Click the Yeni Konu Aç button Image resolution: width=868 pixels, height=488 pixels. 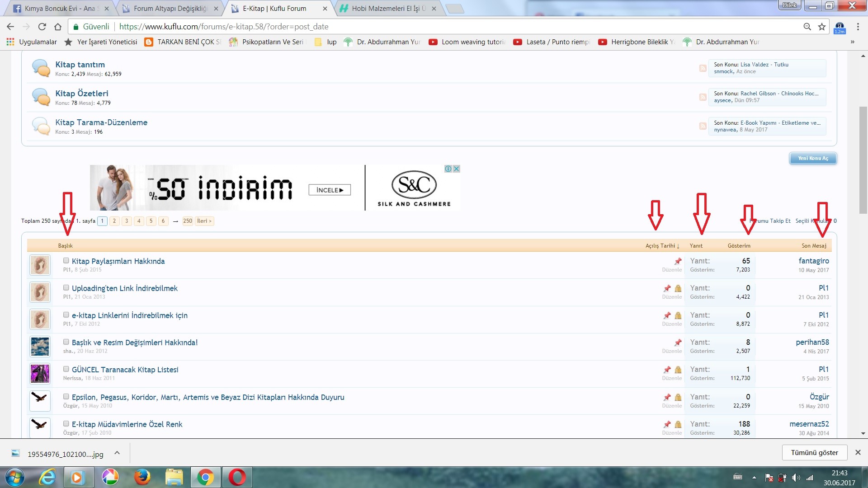813,158
